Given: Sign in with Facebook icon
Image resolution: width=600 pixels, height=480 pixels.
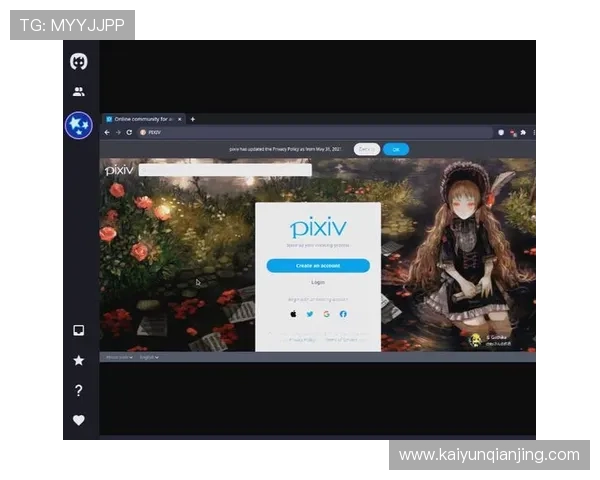Looking at the screenshot, I should pyautogui.click(x=343, y=314).
